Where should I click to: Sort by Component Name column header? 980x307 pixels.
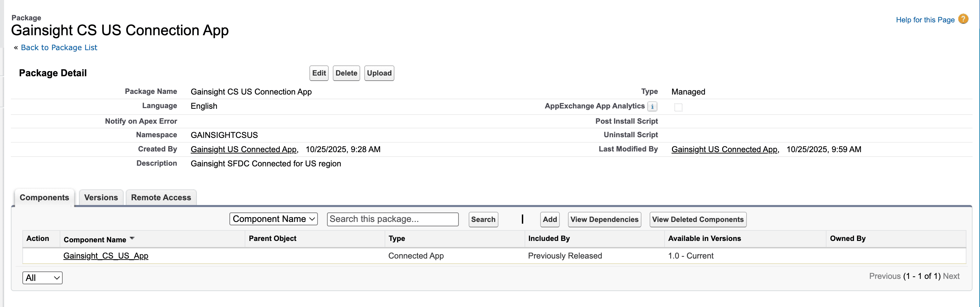pos(95,240)
